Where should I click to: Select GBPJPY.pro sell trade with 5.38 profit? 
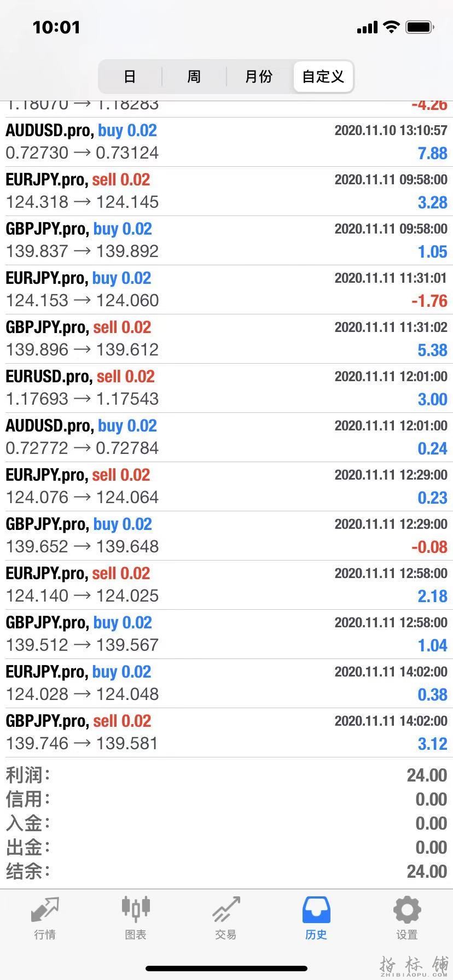(x=226, y=339)
